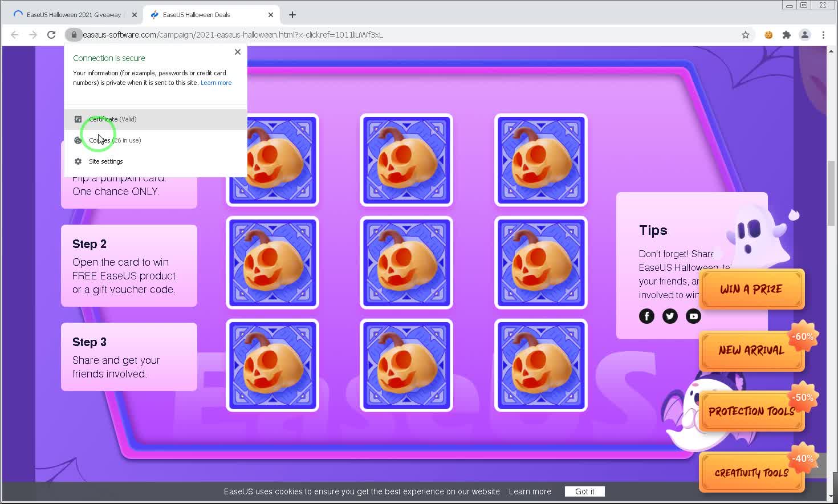Share via the Twitter icon
The width and height of the screenshot is (838, 504).
[670, 316]
